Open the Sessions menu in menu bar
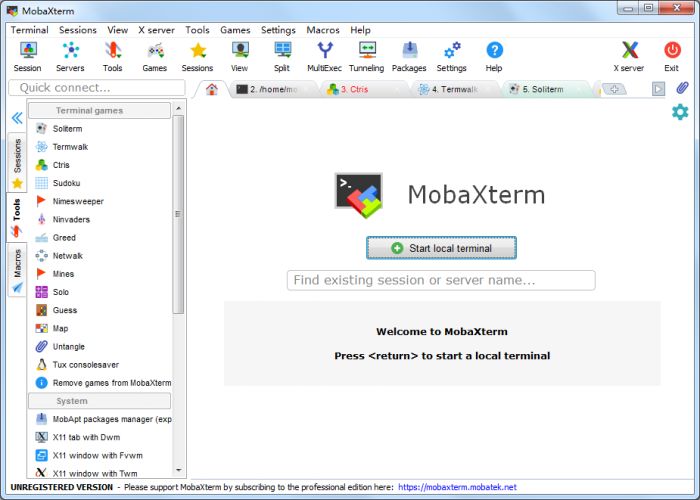The width and height of the screenshot is (700, 500). (x=78, y=30)
